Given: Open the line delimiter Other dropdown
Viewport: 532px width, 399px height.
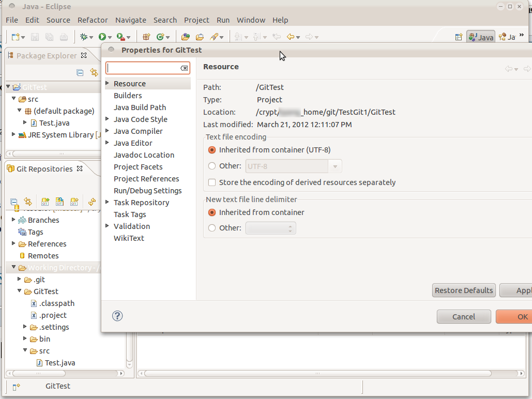Looking at the screenshot, I should [x=271, y=228].
